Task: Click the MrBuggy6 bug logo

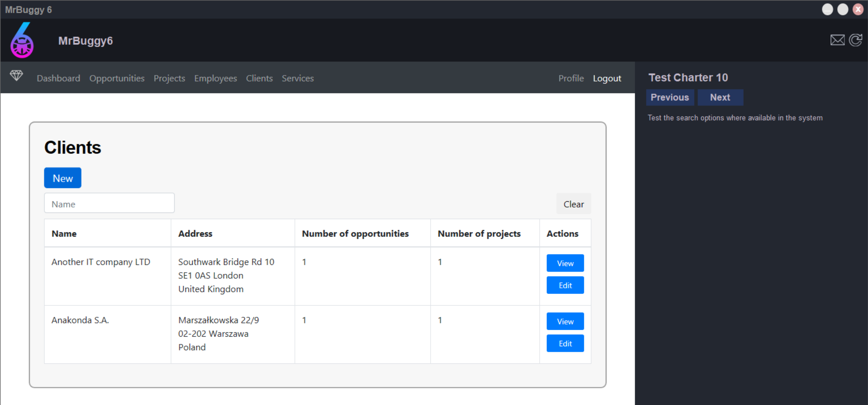Action: [22, 41]
